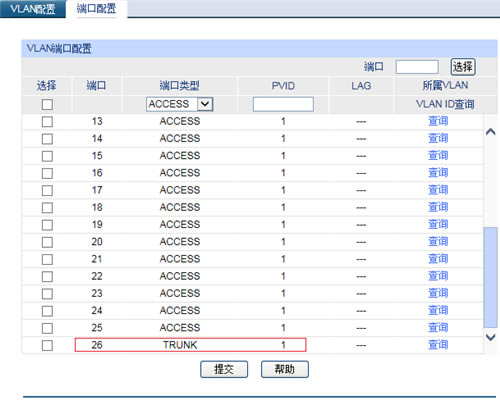500x400 pixels.
Task: Open the 查询 link for port 26
Action: [438, 345]
